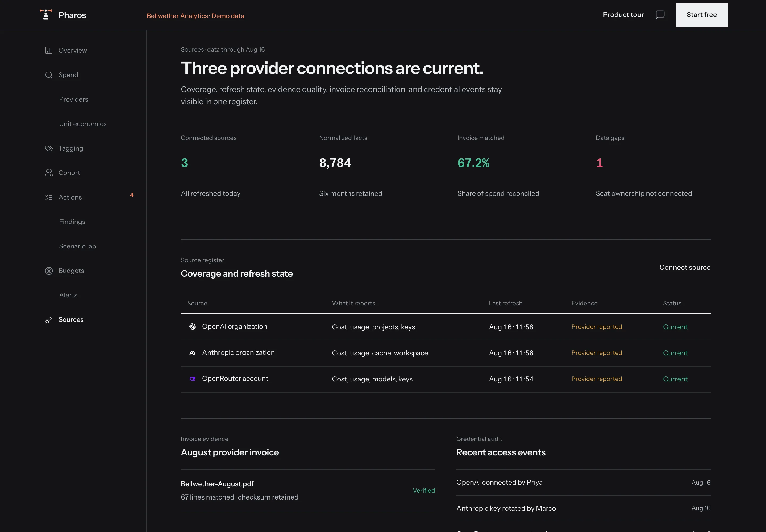The width and height of the screenshot is (766, 532).
Task: Click the OpenRouter logo in source table
Action: coord(192,379)
